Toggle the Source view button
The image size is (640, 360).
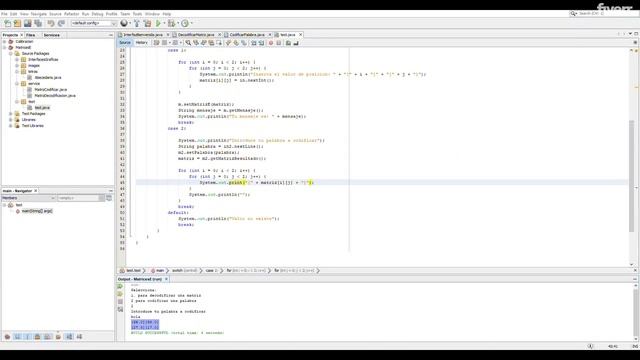[x=125, y=43]
